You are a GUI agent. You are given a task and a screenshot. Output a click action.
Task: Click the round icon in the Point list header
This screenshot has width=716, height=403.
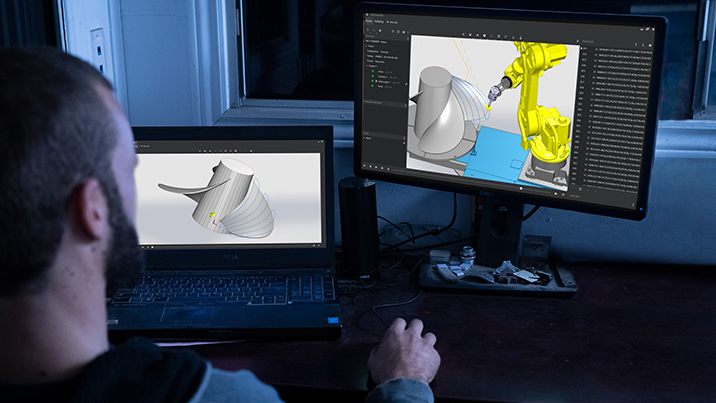(x=650, y=46)
